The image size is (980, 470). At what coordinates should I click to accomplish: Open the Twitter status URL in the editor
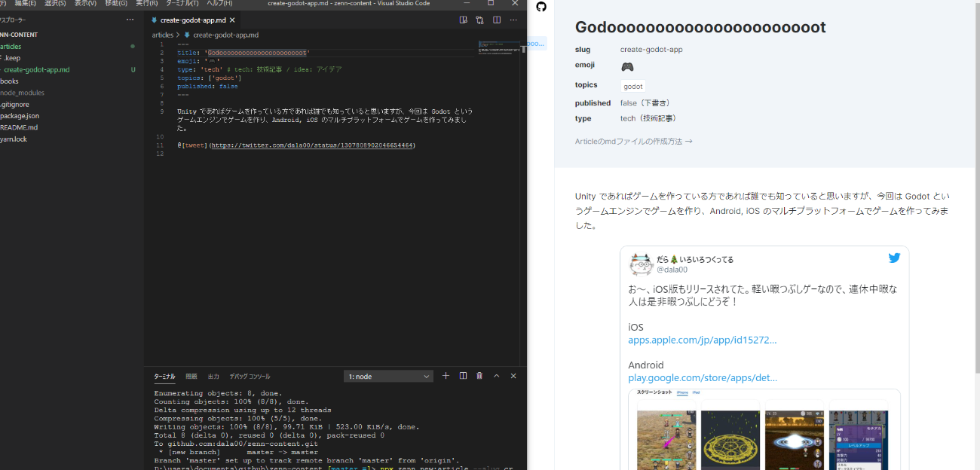[x=312, y=145]
